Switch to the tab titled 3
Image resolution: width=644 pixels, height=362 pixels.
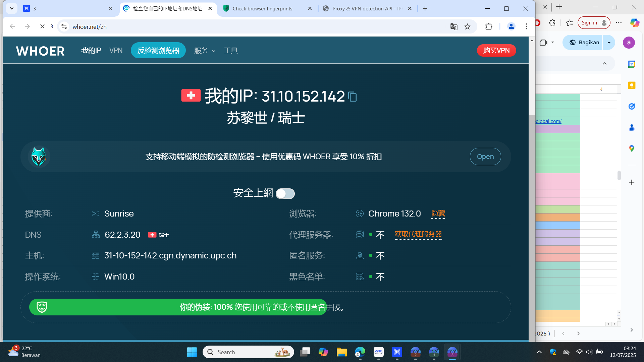pos(67,8)
